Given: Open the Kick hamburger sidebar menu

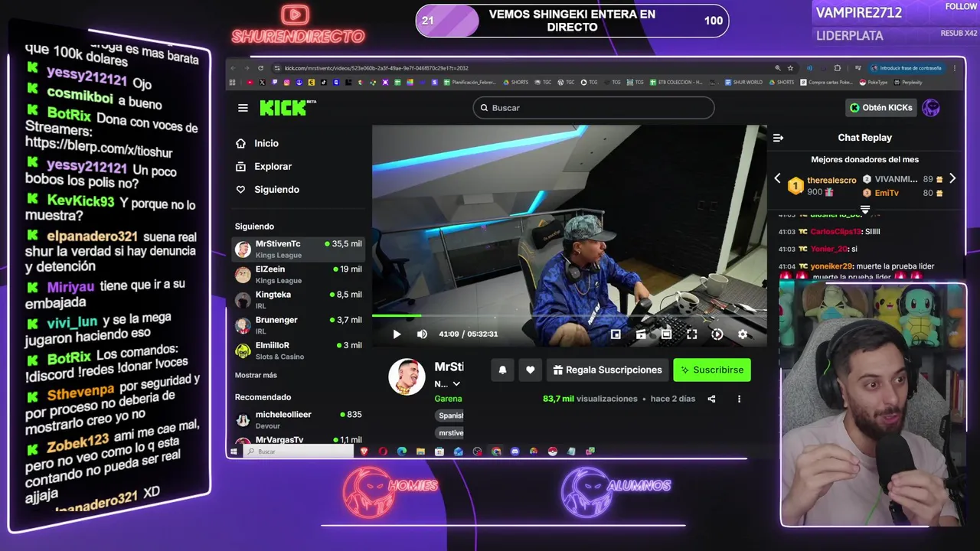Looking at the screenshot, I should coord(243,108).
